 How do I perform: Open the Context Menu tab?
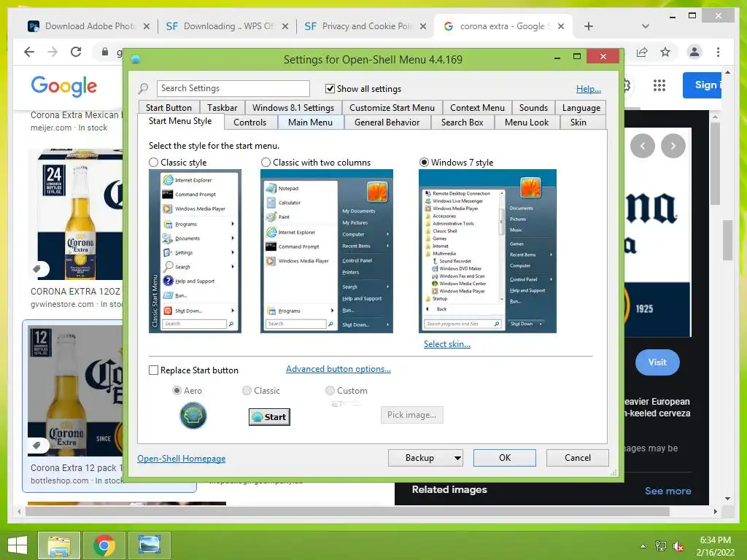pos(477,108)
